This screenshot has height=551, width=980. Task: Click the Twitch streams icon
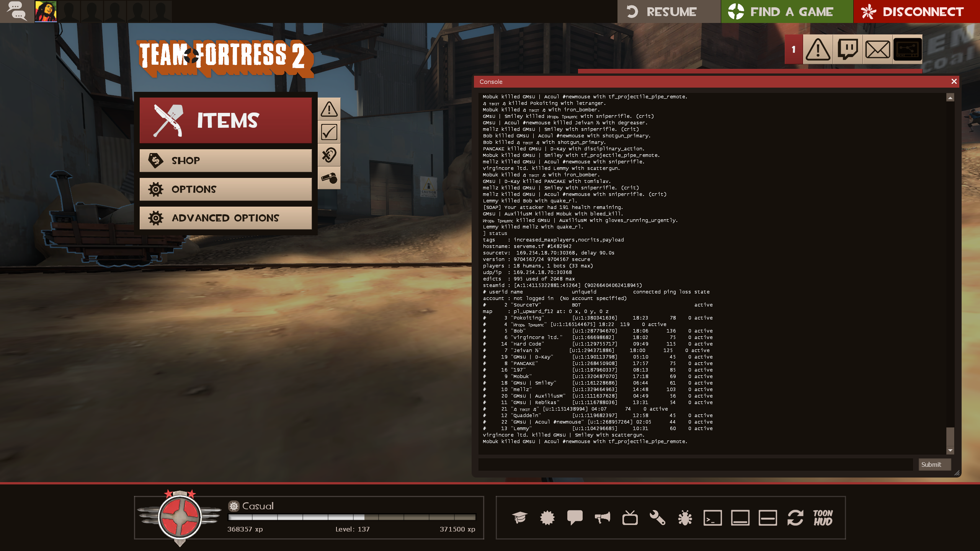pyautogui.click(x=848, y=49)
